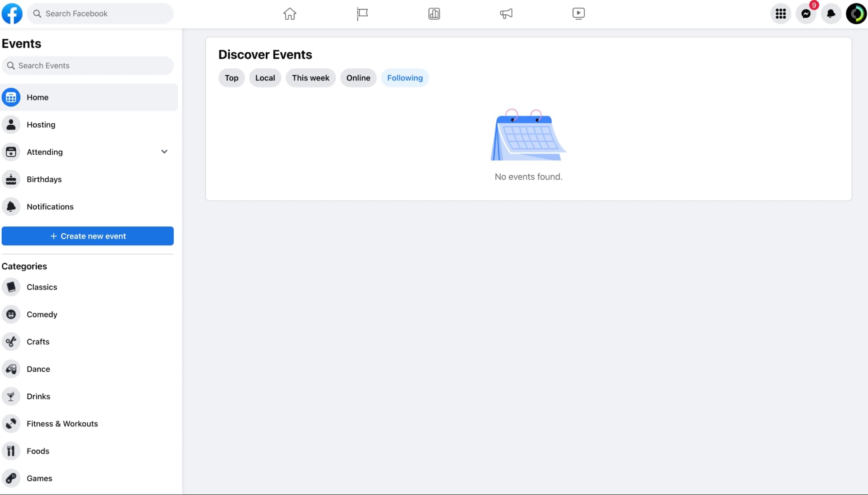Image resolution: width=868 pixels, height=495 pixels.
Task: Collapse the Attending chevron in the sidebar
Action: [x=164, y=152]
